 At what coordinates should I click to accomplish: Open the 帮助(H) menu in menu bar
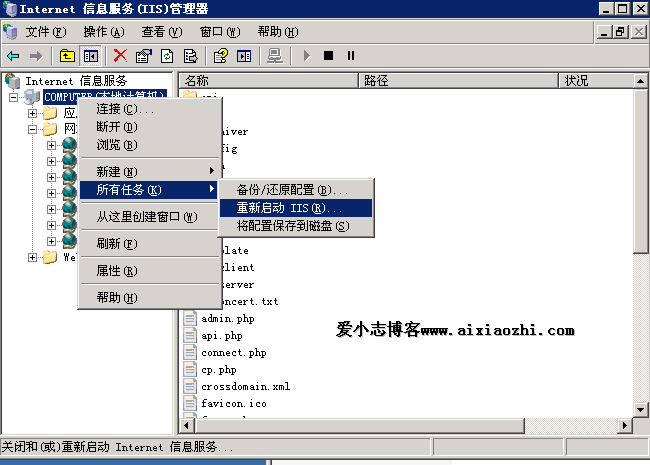coord(278,32)
